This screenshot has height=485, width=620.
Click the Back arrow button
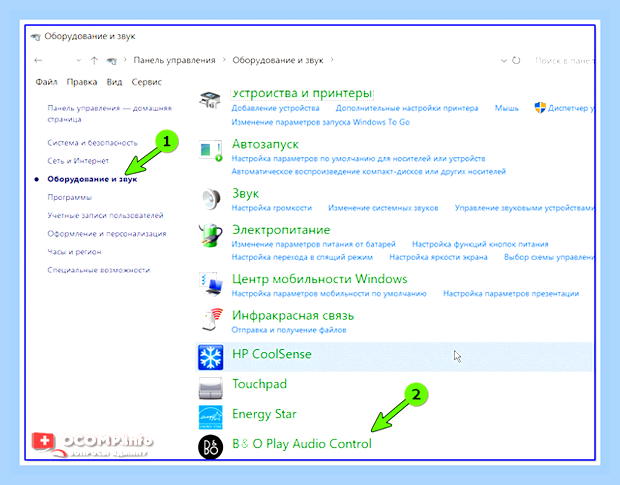coord(38,60)
